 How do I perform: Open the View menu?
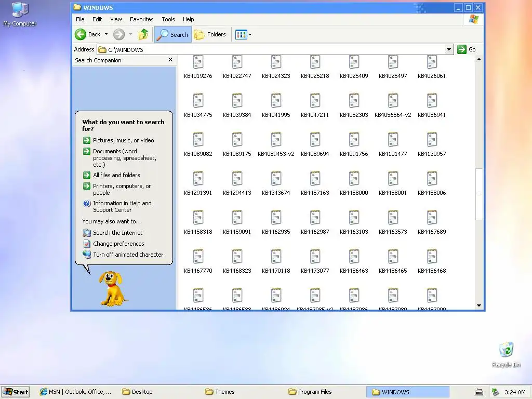(116, 19)
